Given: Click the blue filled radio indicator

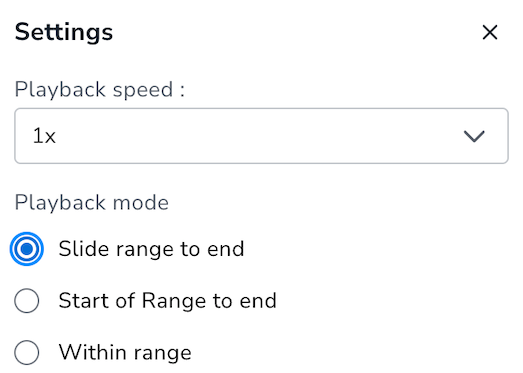Looking at the screenshot, I should (27, 249).
